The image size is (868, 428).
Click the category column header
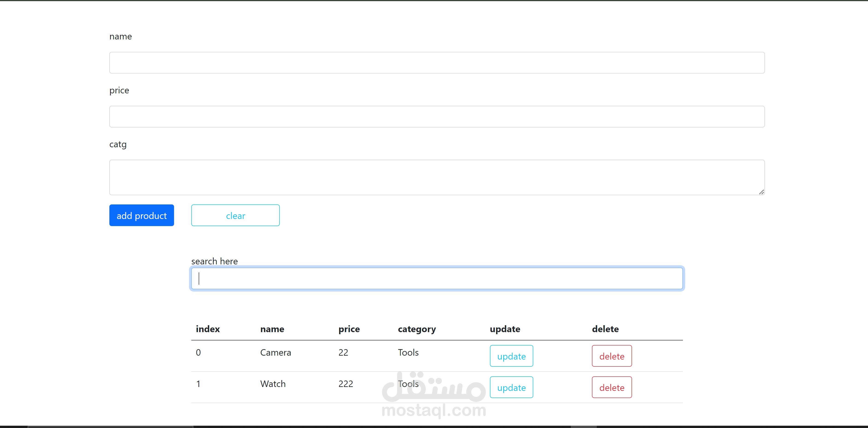point(417,329)
